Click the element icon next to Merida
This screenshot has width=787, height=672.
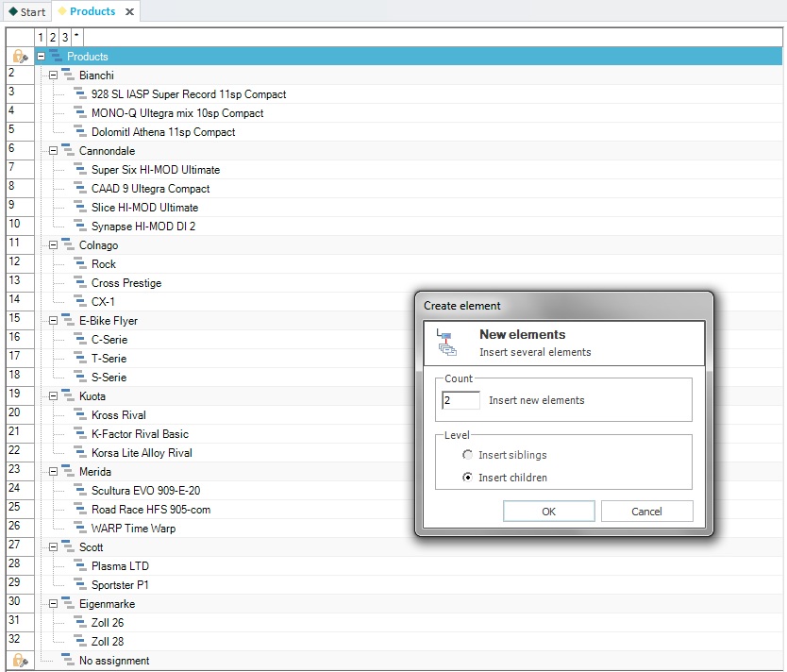coord(68,471)
